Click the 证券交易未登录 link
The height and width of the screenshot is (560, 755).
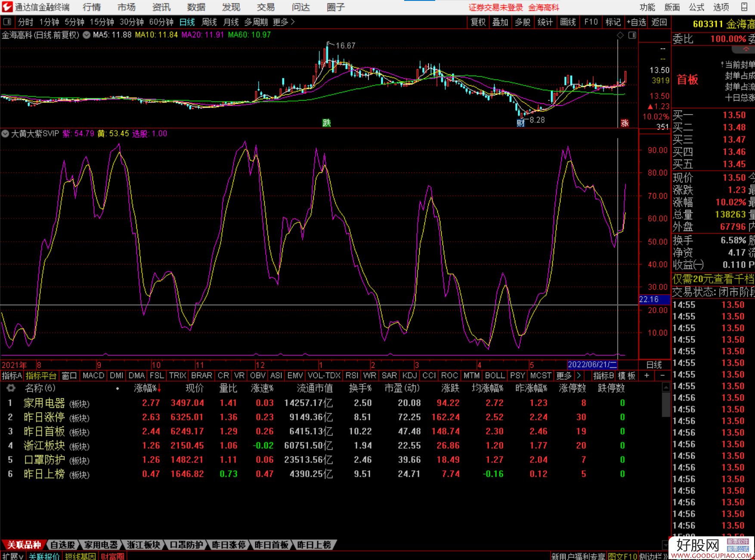tap(495, 7)
